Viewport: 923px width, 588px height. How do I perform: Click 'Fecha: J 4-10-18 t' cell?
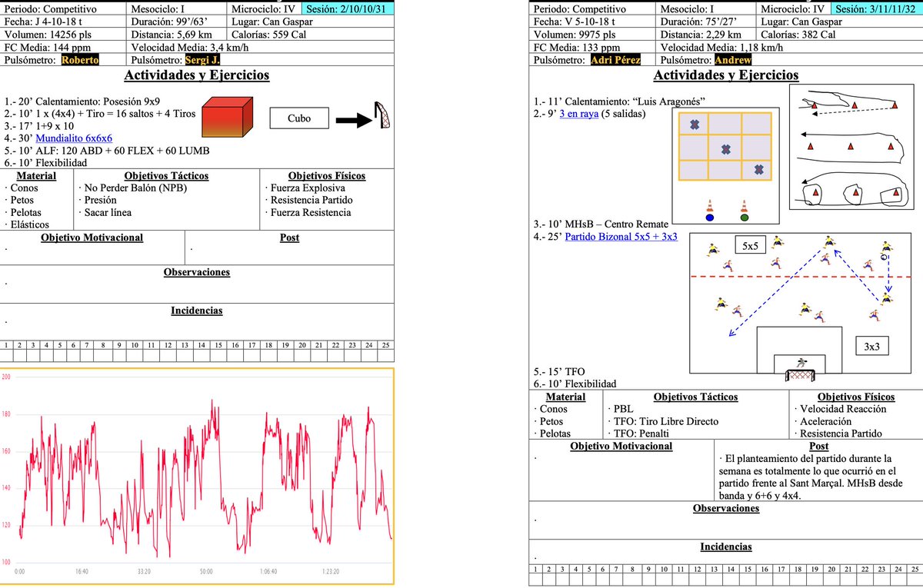tap(65, 22)
